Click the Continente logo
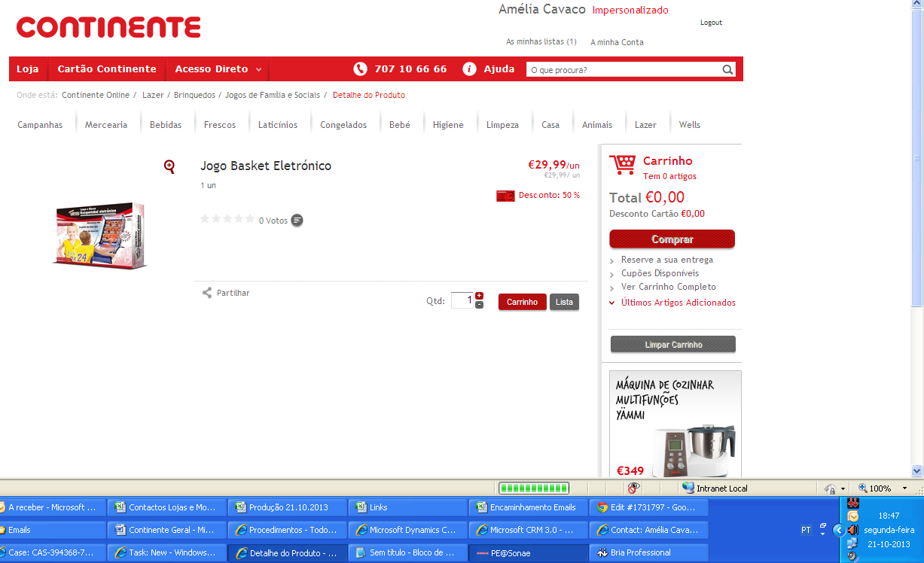 tap(108, 28)
